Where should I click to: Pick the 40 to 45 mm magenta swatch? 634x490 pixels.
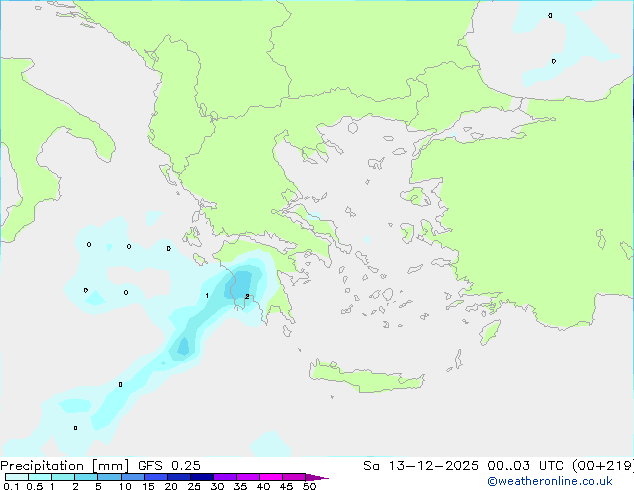pyautogui.click(x=271, y=477)
